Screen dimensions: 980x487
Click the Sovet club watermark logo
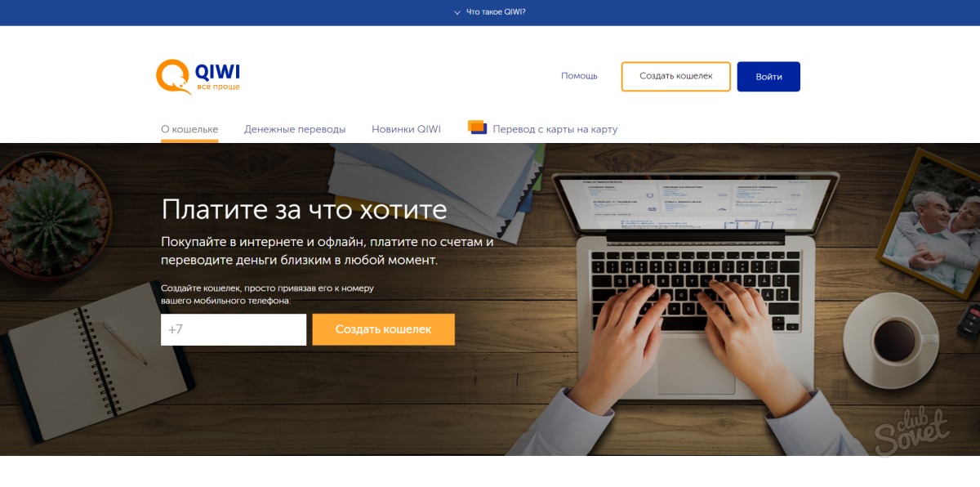click(x=911, y=430)
